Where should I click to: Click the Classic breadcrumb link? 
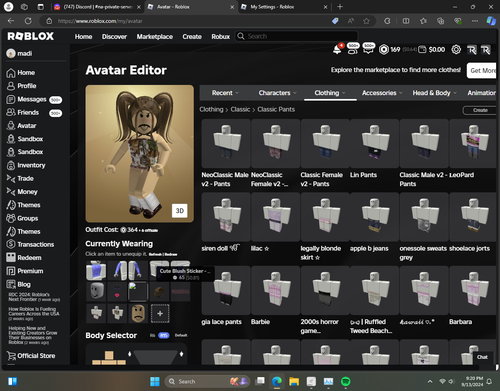240,109
